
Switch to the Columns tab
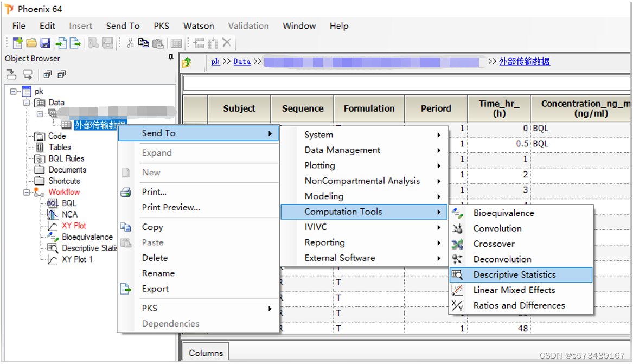coord(206,353)
